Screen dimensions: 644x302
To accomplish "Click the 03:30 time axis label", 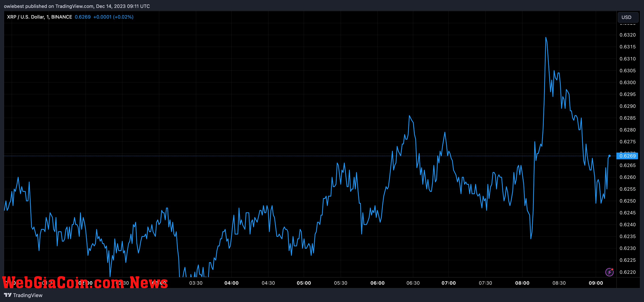I will pyautogui.click(x=196, y=283).
